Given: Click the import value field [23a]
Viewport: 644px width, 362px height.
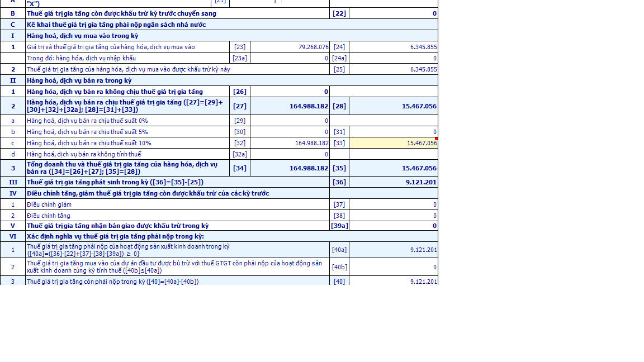Looking at the screenshot, I should tap(290, 58).
